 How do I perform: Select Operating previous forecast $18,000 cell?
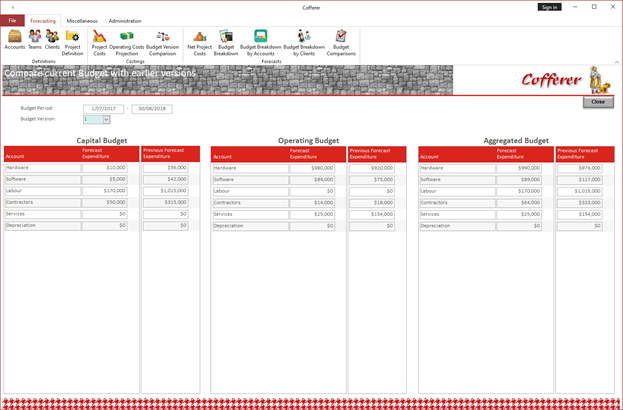[372, 203]
